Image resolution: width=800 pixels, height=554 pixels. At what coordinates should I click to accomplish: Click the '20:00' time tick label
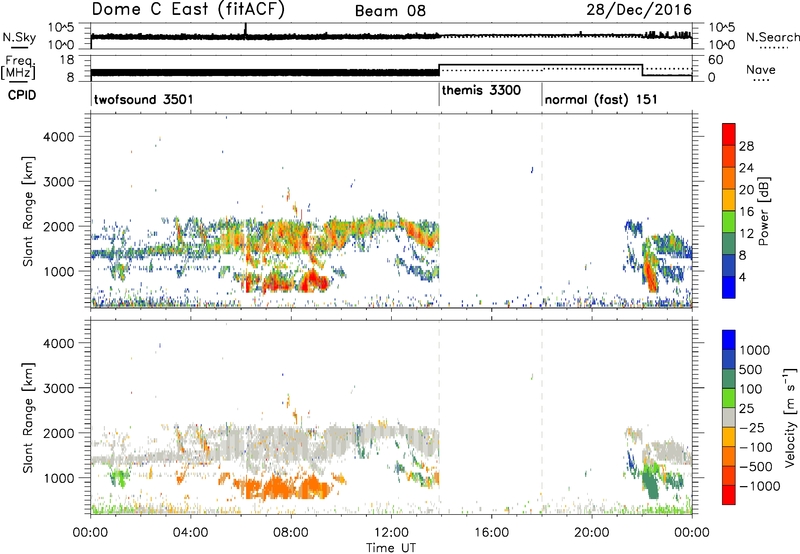(592, 533)
